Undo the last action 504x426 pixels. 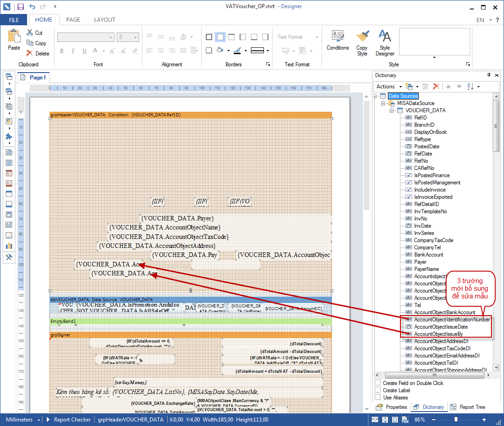(x=32, y=6)
